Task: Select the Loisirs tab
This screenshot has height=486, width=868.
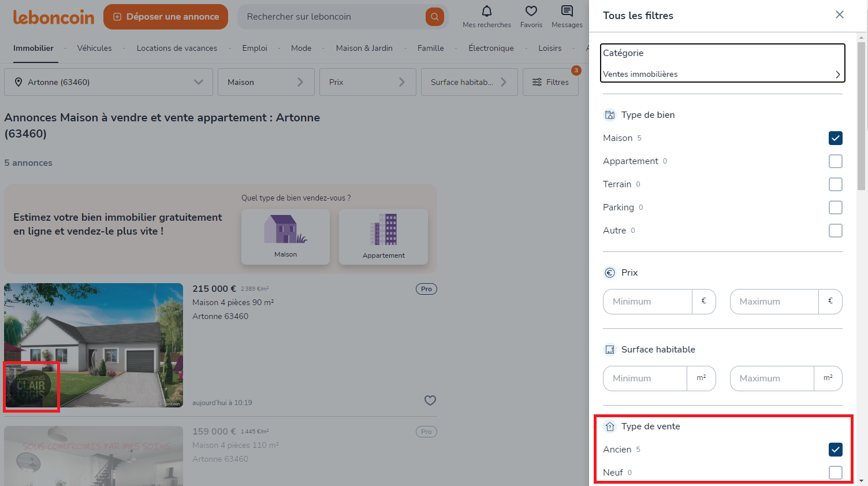Action: (x=550, y=49)
